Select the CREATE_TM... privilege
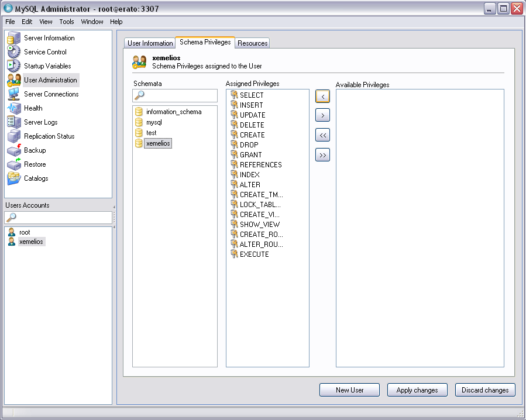The image size is (526, 420). click(x=262, y=195)
